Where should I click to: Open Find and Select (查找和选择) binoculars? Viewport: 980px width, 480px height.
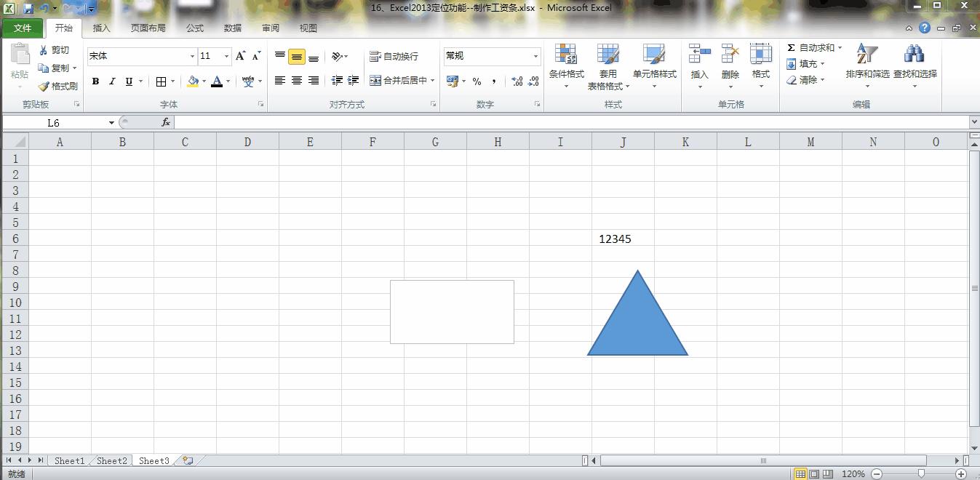tap(915, 66)
